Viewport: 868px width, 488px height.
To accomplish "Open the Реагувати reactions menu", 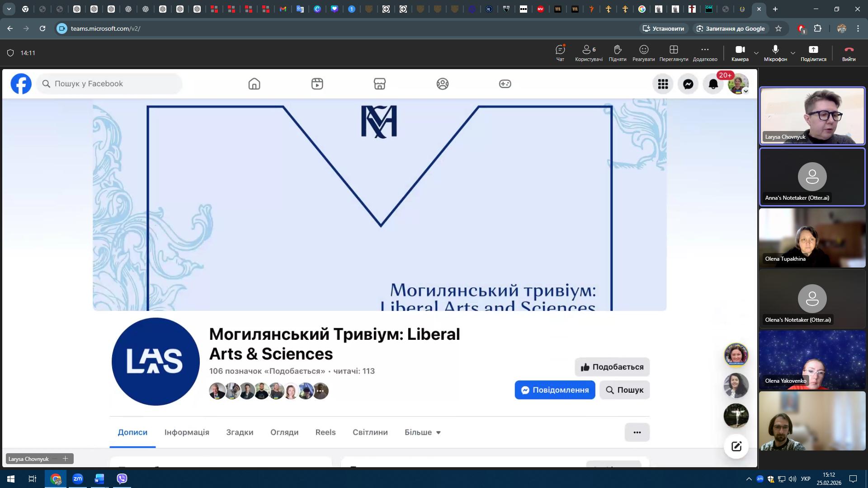I will click(643, 52).
